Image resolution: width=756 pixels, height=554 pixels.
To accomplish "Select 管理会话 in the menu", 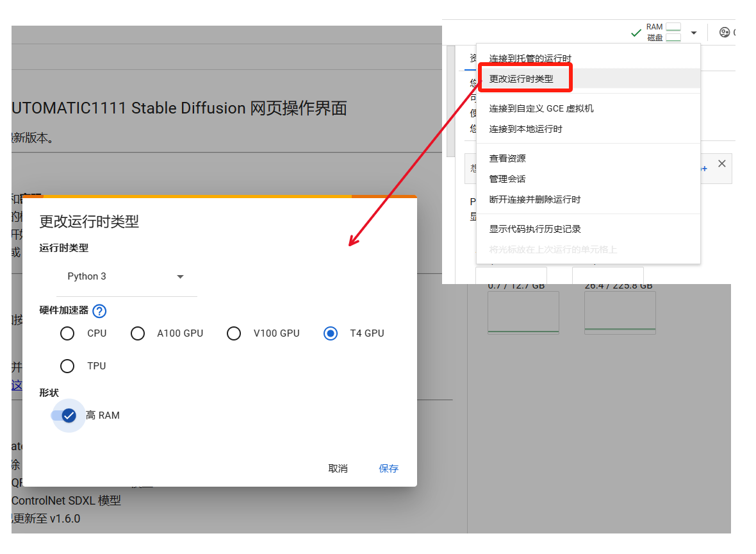I will point(506,179).
